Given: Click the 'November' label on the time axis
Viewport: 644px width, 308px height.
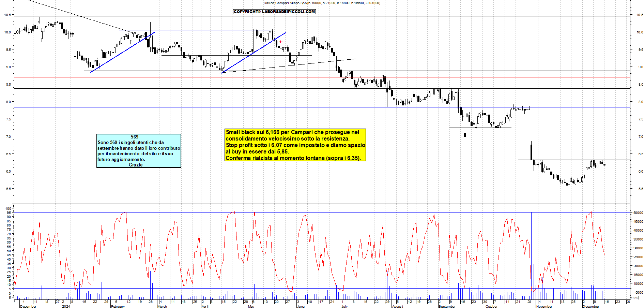Looking at the screenshot, I should tap(544, 306).
